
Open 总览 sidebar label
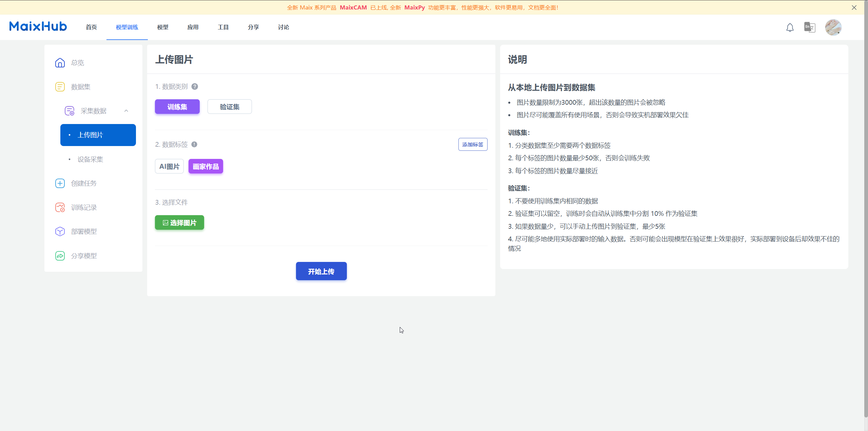pos(78,63)
